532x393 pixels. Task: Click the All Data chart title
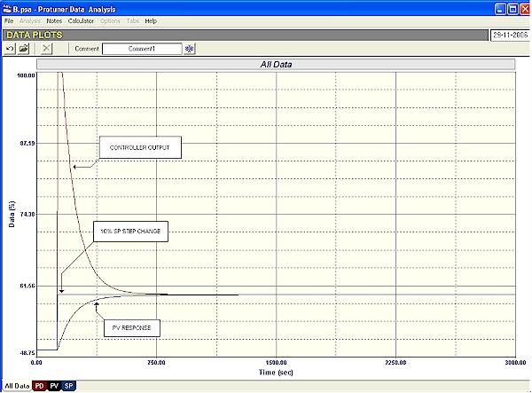[x=276, y=65]
